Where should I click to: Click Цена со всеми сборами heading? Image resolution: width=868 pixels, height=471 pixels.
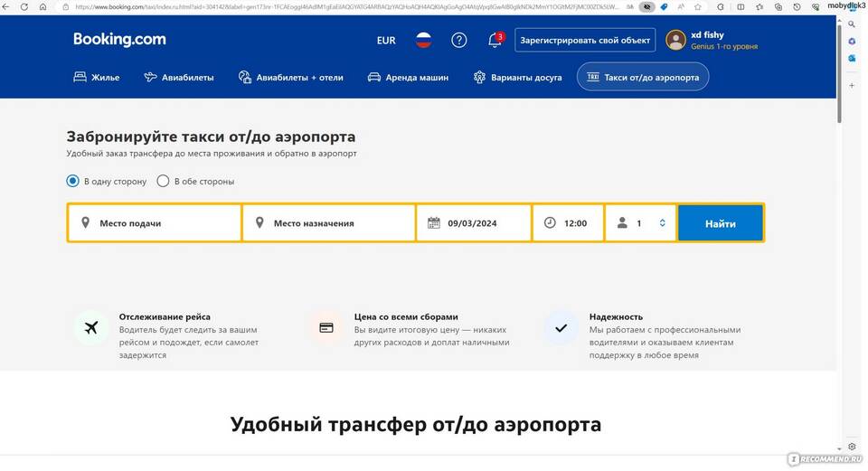click(406, 316)
